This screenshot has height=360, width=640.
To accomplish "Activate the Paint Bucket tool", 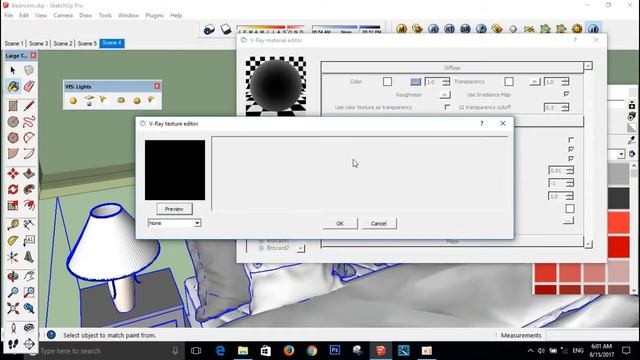I will pyautogui.click(x=13, y=86).
